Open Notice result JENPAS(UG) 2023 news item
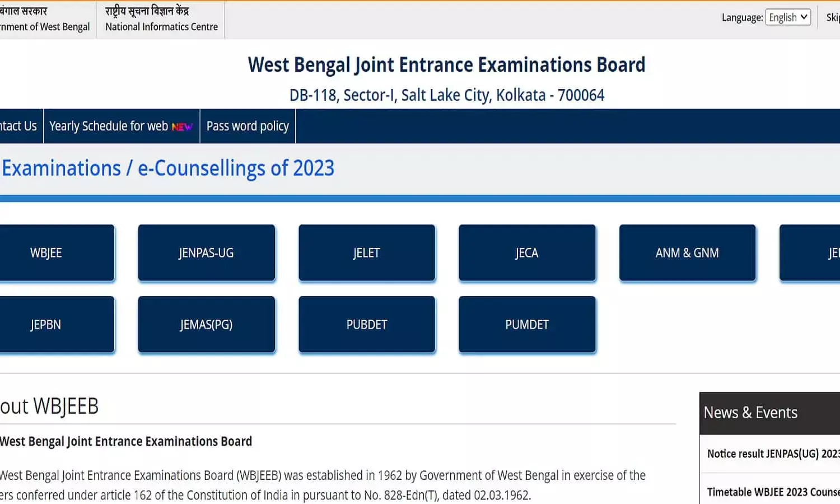The width and height of the screenshot is (840, 504). pyautogui.click(x=773, y=454)
